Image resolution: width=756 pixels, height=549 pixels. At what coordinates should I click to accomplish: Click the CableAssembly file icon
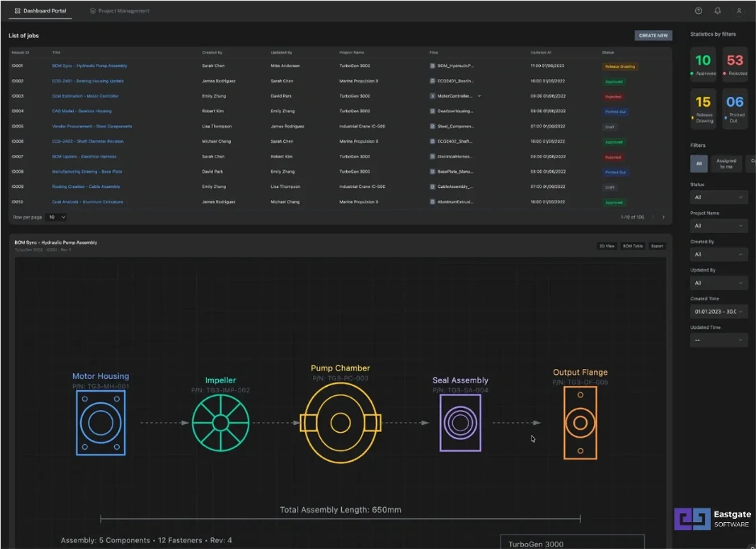click(432, 187)
